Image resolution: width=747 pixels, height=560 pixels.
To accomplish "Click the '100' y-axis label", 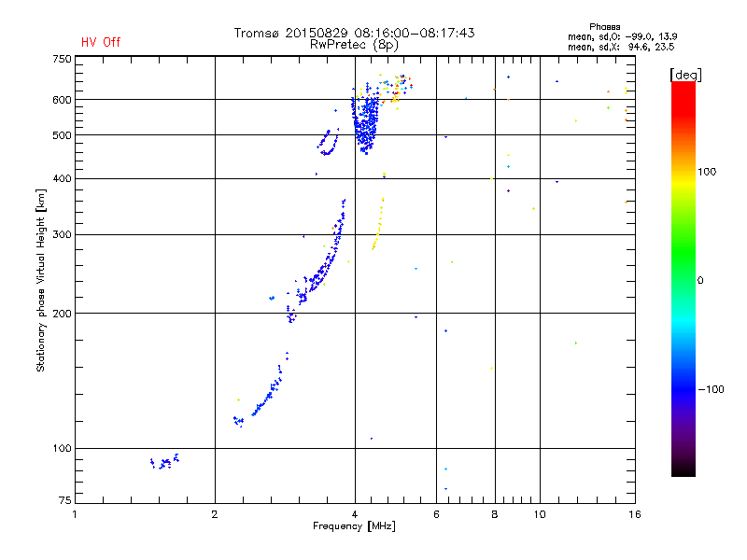I will pyautogui.click(x=62, y=449).
